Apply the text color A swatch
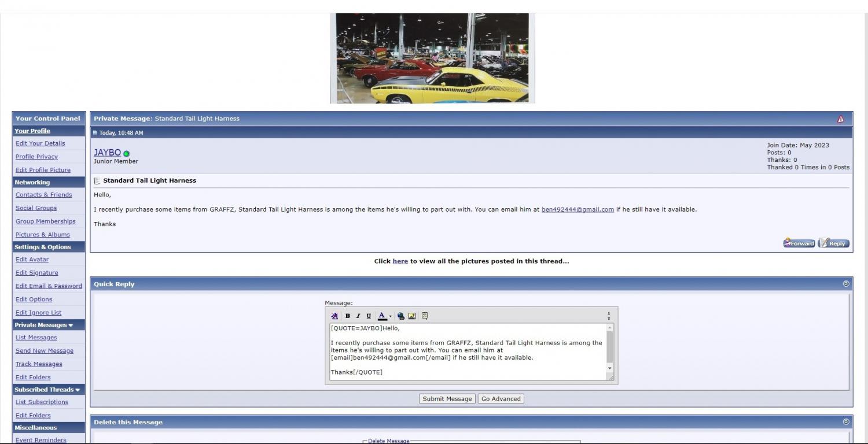The height and width of the screenshot is (444, 868). point(382,316)
